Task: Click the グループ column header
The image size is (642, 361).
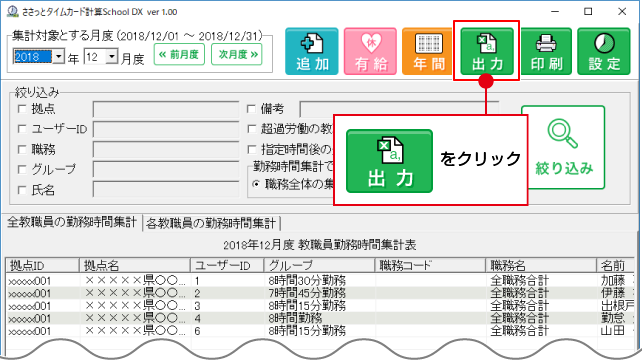Action: 319,266
